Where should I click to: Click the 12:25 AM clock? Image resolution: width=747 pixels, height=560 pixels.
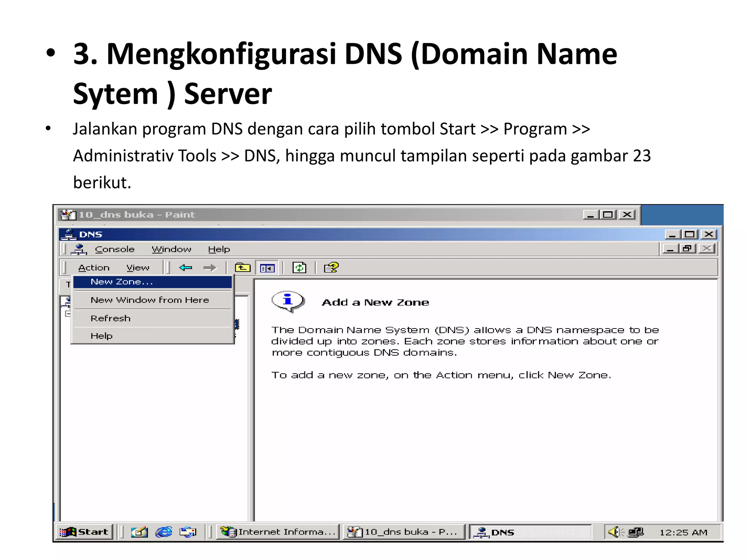[683, 532]
